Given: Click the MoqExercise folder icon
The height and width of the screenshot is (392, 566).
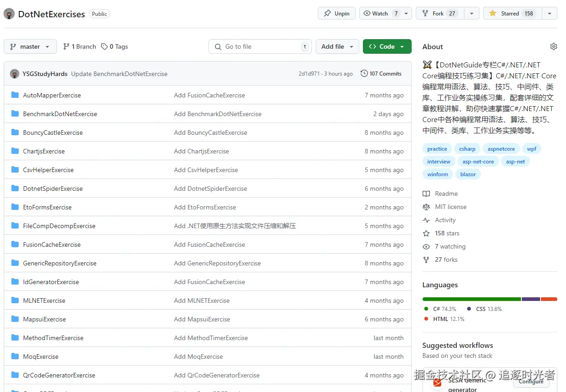Looking at the screenshot, I should tap(15, 356).
